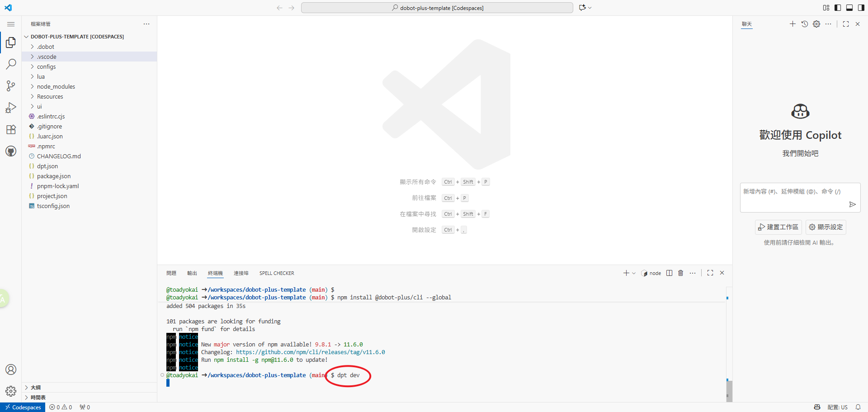Open the Run and Debug view
The width and height of the screenshot is (868, 412).
pyautogui.click(x=11, y=108)
